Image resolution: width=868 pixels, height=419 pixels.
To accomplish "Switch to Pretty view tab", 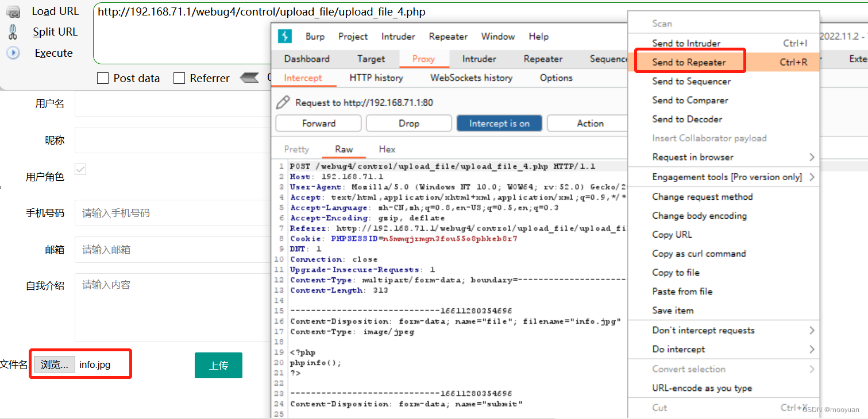I will [296, 149].
